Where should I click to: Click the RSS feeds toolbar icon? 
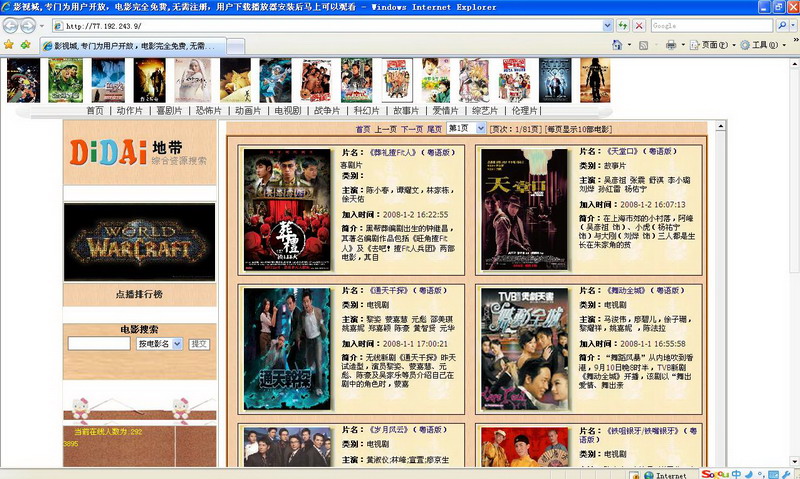pyautogui.click(x=643, y=45)
